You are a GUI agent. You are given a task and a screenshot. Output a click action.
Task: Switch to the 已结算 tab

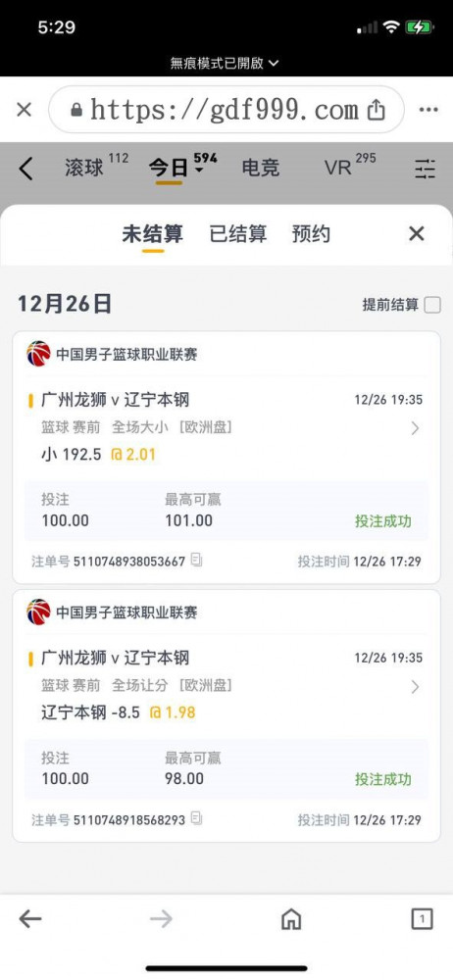click(237, 234)
